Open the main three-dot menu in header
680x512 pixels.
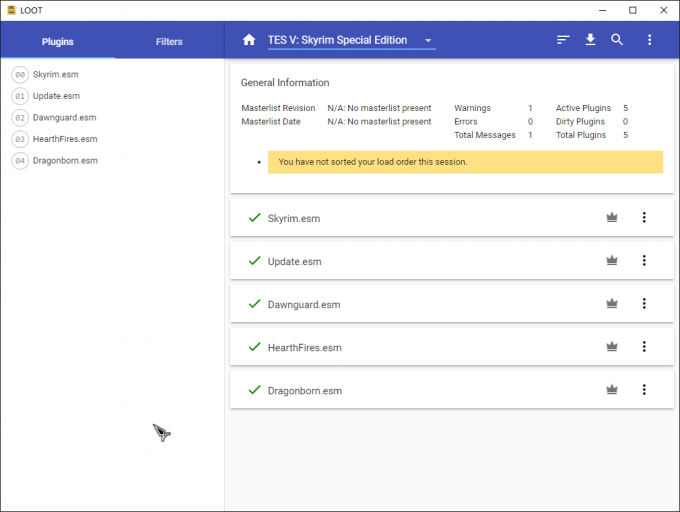coord(649,40)
